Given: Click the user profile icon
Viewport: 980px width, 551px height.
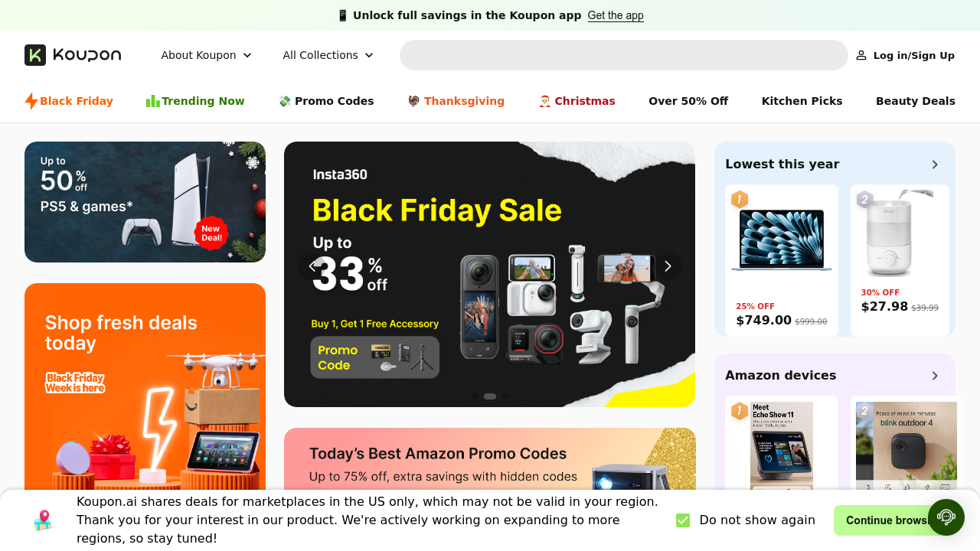Looking at the screenshot, I should pos(861,55).
